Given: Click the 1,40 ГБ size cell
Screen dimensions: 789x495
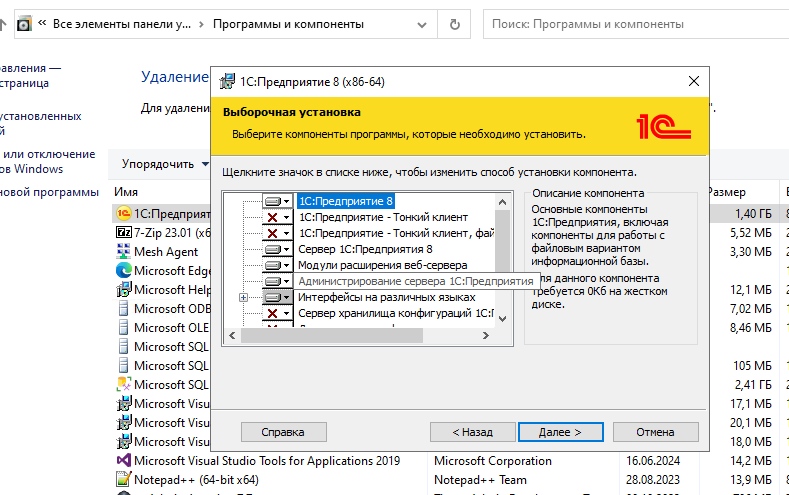Looking at the screenshot, I should (753, 214).
